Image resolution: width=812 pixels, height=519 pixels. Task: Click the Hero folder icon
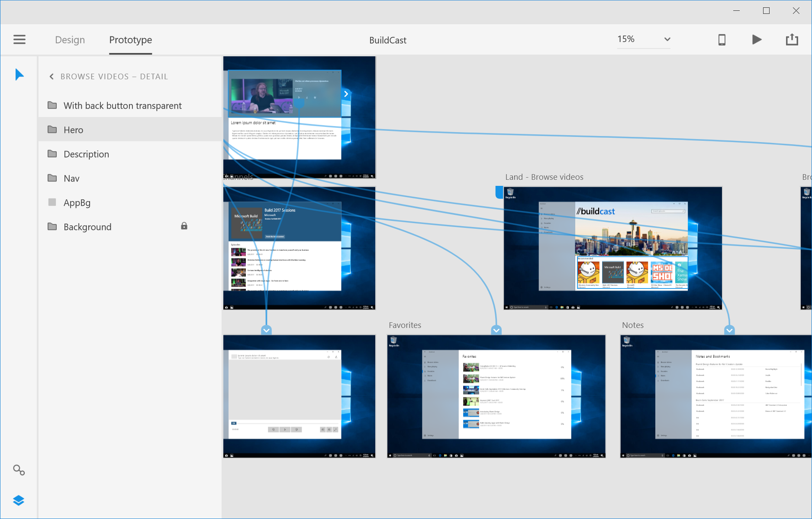tap(52, 129)
